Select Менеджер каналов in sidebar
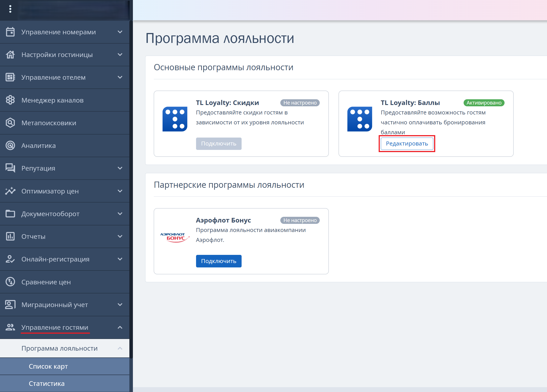The width and height of the screenshot is (547, 392). (x=52, y=100)
